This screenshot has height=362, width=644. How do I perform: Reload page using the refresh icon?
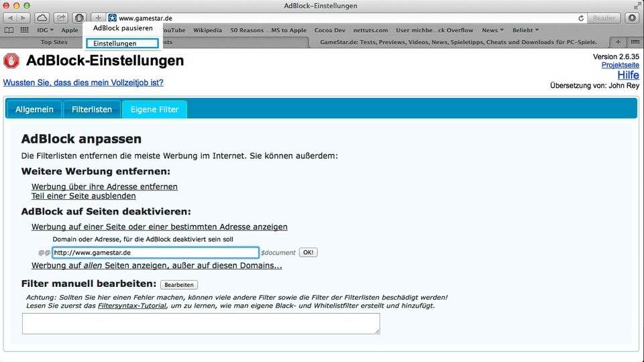tap(581, 18)
